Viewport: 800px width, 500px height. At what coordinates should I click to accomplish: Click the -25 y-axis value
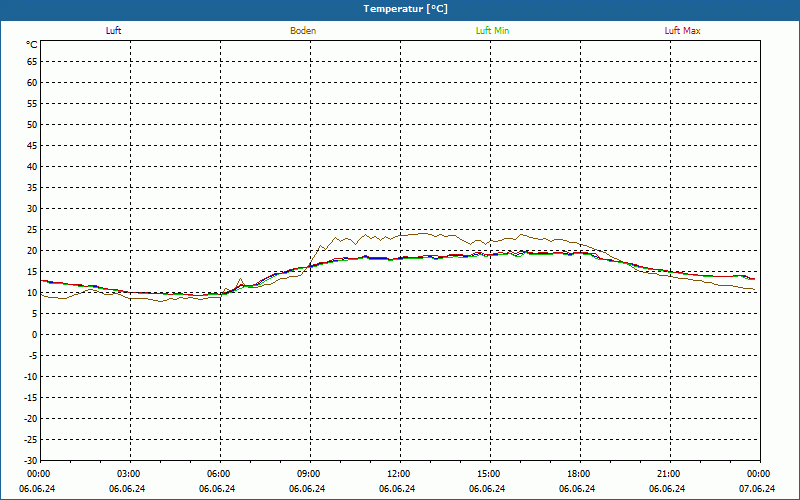click(31, 439)
